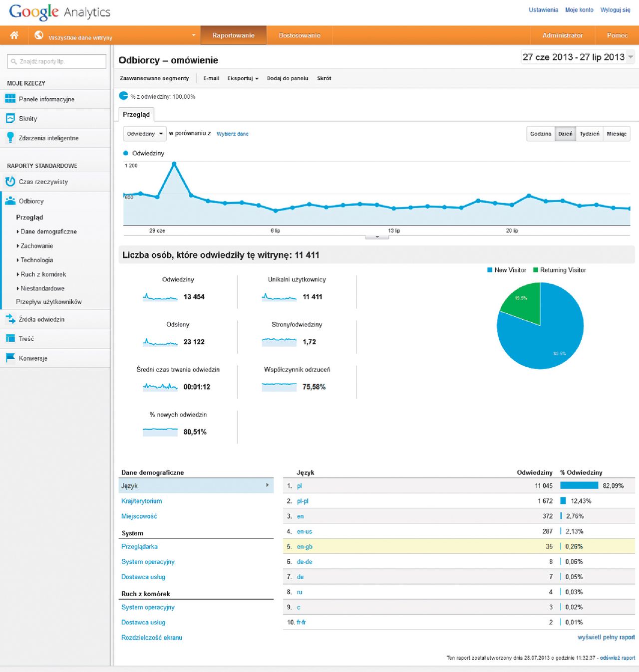Click Moje konto link
This screenshot has height=672, width=639.
pyautogui.click(x=579, y=10)
